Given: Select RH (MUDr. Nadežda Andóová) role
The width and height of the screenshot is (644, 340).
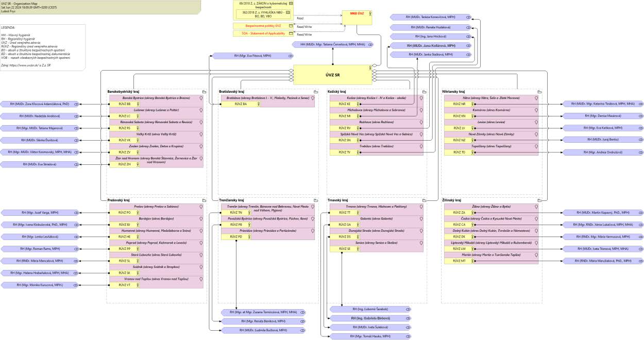Looking at the screenshot, I should (40, 116).
